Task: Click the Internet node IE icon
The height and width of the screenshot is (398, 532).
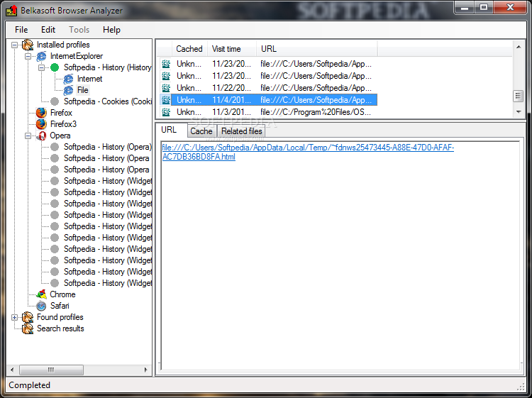Action: click(x=68, y=79)
